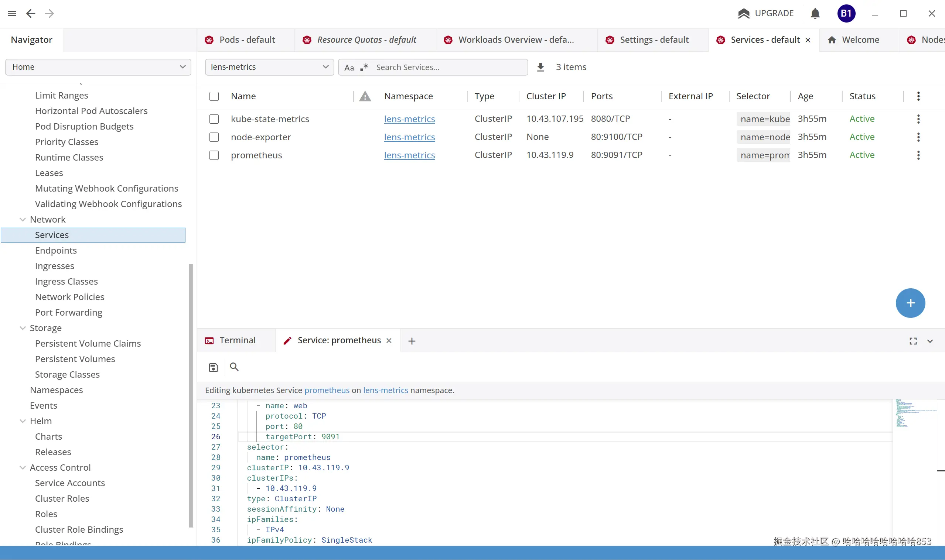
Task: Click the blue plus create resource button
Action: pyautogui.click(x=910, y=303)
